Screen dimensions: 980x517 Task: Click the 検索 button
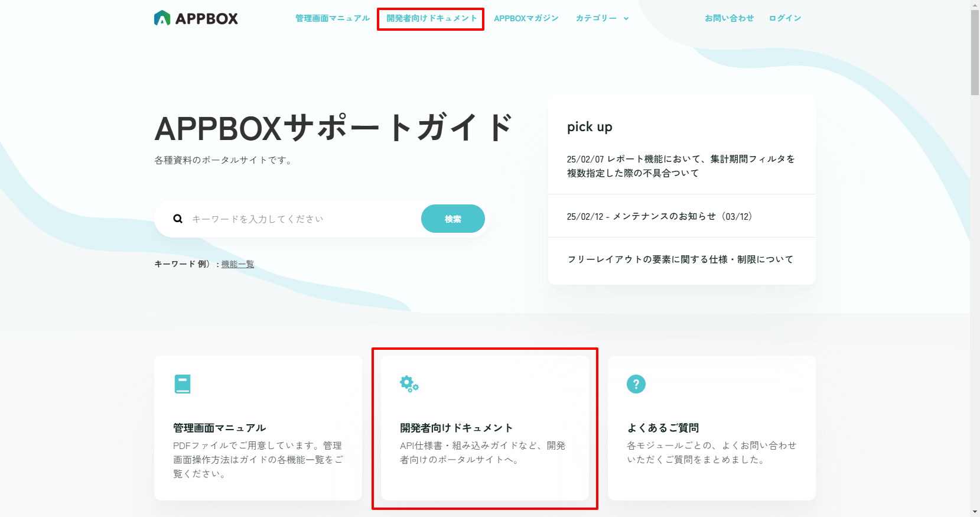point(453,219)
